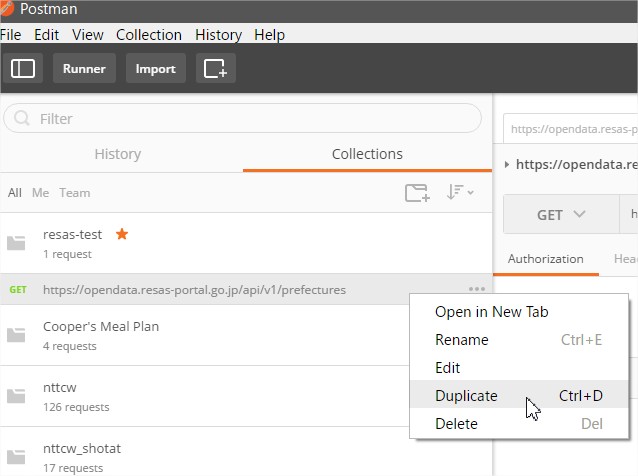Select the resas-test collection
The height and width of the screenshot is (476, 638).
pyautogui.click(x=246, y=243)
